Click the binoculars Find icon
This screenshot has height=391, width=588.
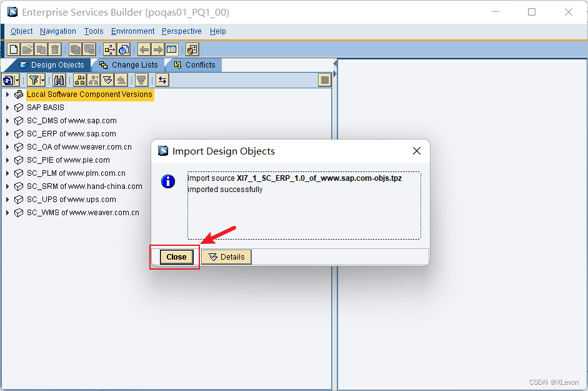59,80
